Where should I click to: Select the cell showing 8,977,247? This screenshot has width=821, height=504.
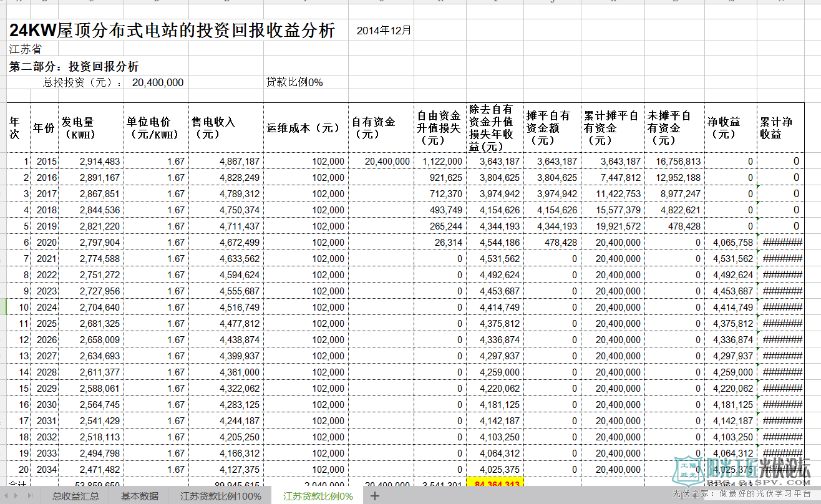(x=674, y=193)
